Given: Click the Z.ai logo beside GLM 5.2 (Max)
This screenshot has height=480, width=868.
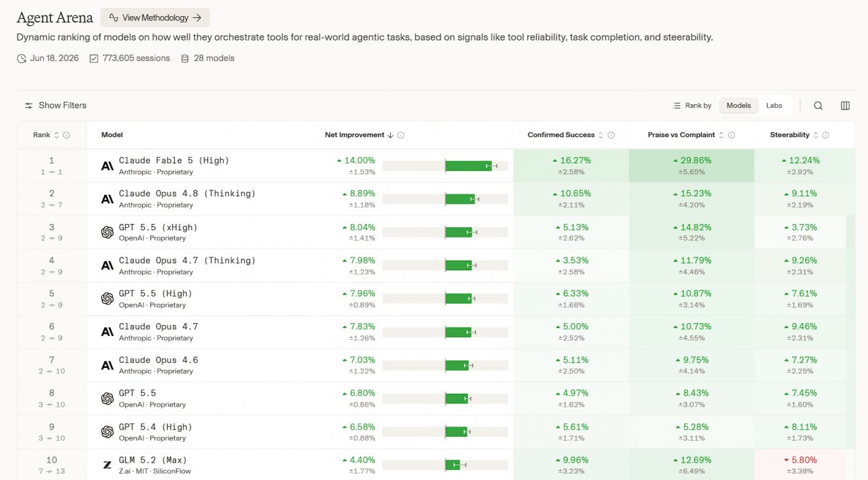Looking at the screenshot, I should pyautogui.click(x=107, y=465).
